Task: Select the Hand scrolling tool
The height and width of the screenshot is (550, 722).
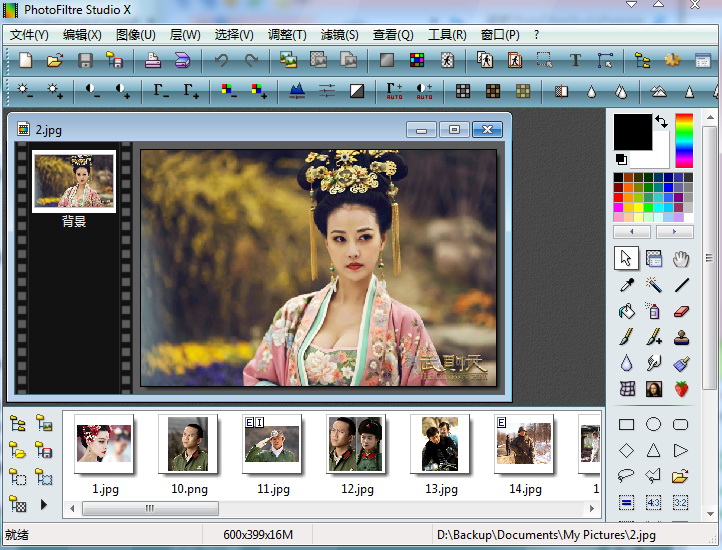Action: click(681, 259)
